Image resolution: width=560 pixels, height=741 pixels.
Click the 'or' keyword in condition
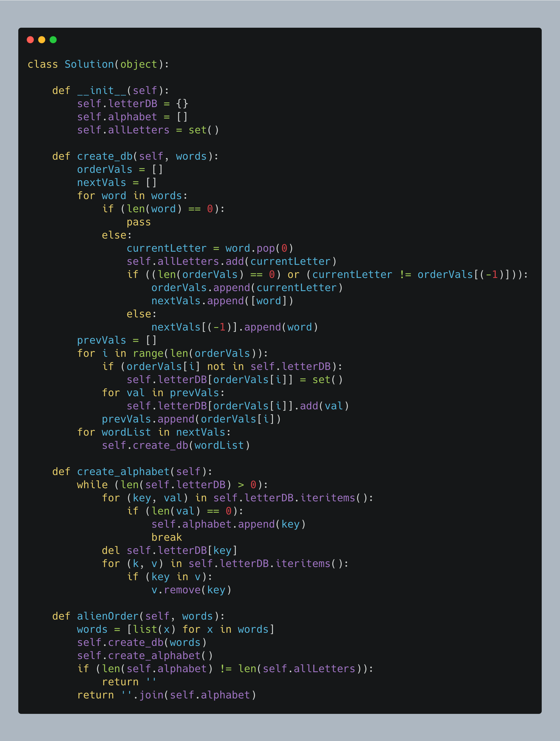click(293, 275)
